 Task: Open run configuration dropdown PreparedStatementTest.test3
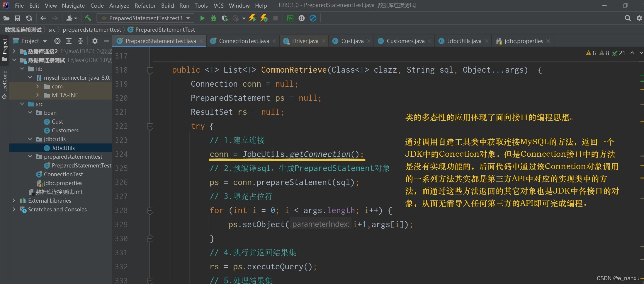(145, 18)
